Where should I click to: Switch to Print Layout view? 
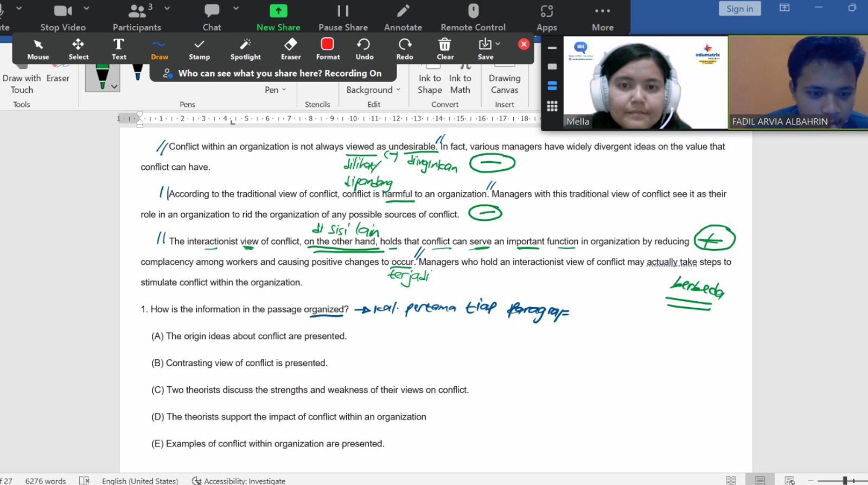(x=760, y=481)
